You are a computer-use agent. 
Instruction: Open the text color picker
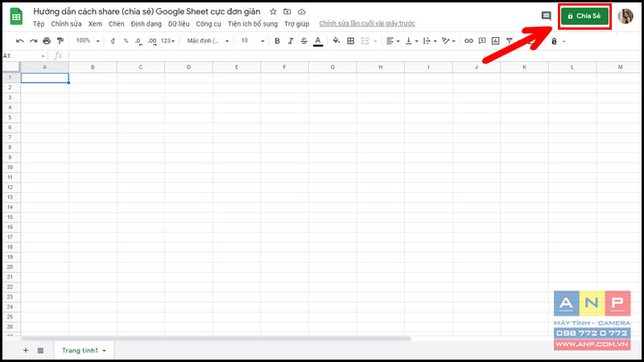(x=318, y=41)
